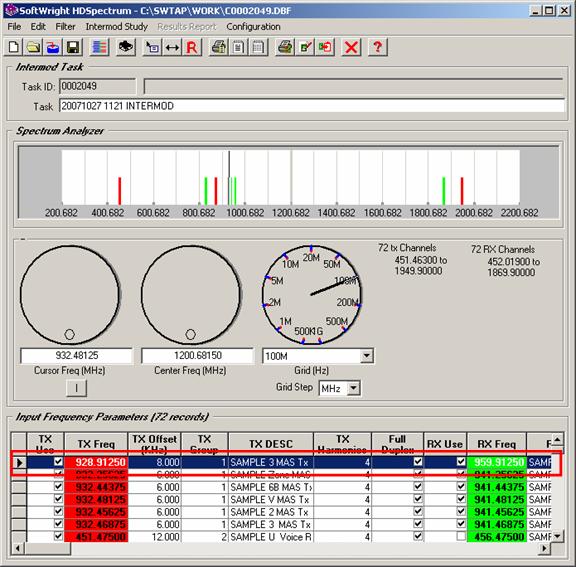The height and width of the screenshot is (567, 576).
Task: Click the Cursor Freq round dial knob
Action: (x=70, y=295)
